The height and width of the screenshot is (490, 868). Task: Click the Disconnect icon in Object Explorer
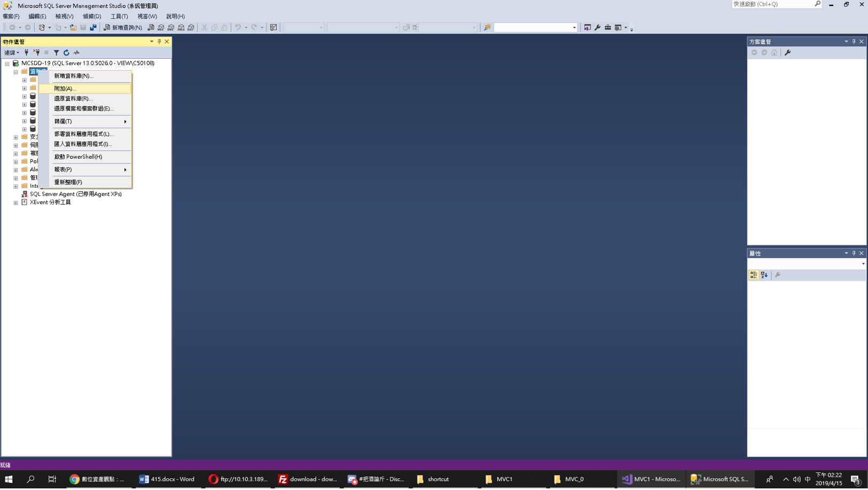click(x=36, y=52)
